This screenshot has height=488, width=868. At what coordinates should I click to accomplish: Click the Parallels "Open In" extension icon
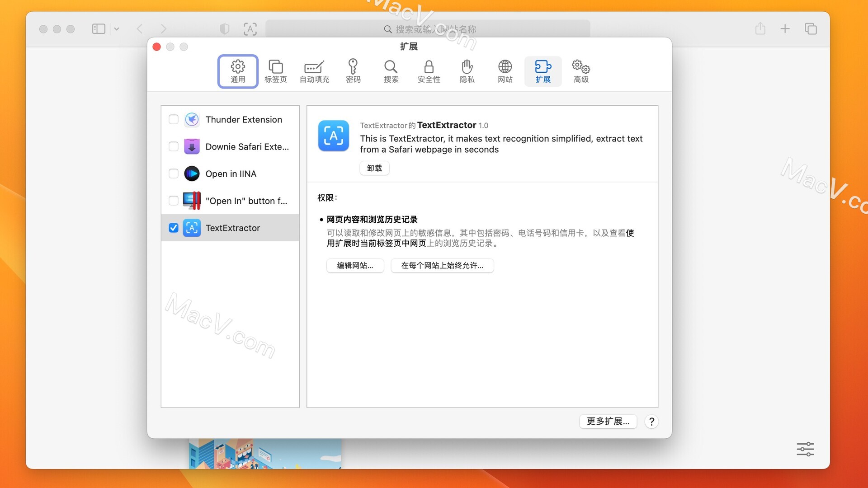pos(192,201)
